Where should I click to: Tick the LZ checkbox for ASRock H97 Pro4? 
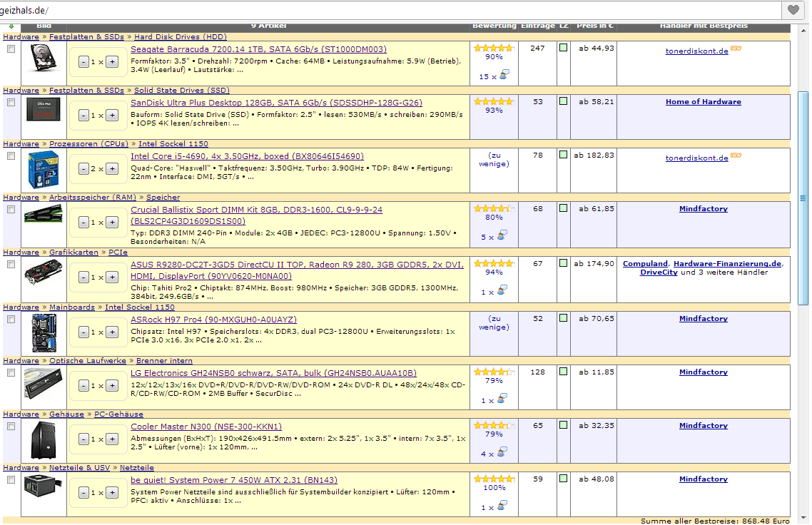tap(564, 318)
